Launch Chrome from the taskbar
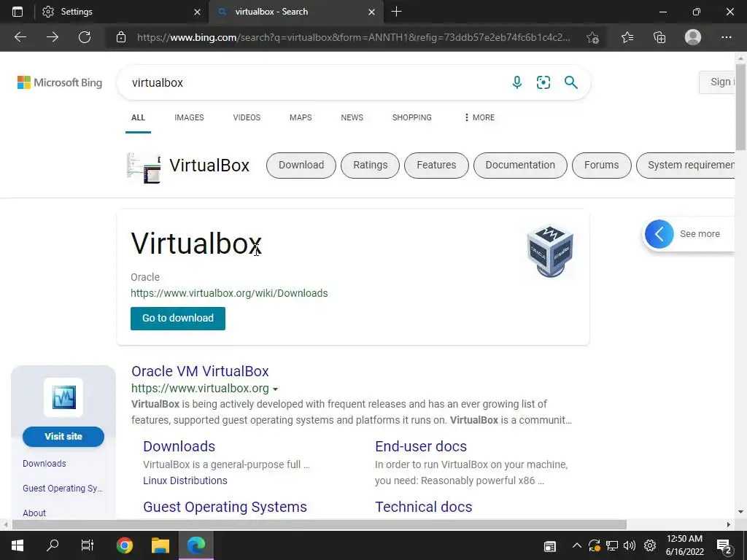747x560 pixels. point(125,545)
